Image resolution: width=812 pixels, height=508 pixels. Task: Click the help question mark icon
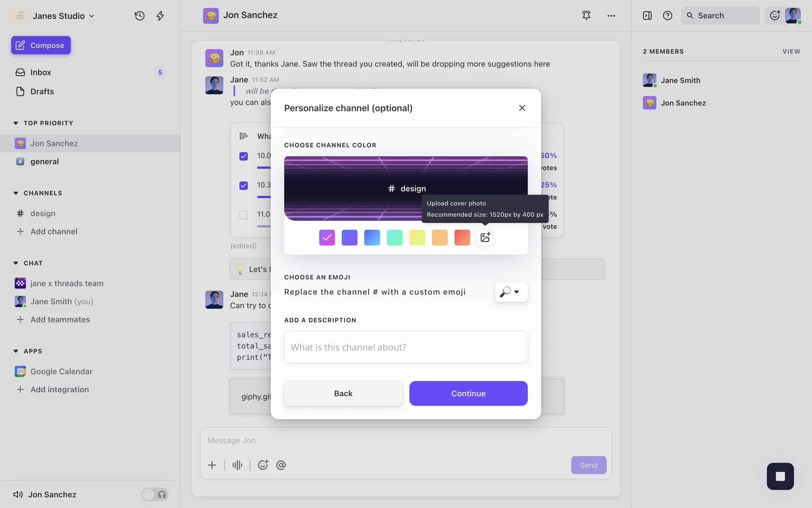(x=667, y=16)
